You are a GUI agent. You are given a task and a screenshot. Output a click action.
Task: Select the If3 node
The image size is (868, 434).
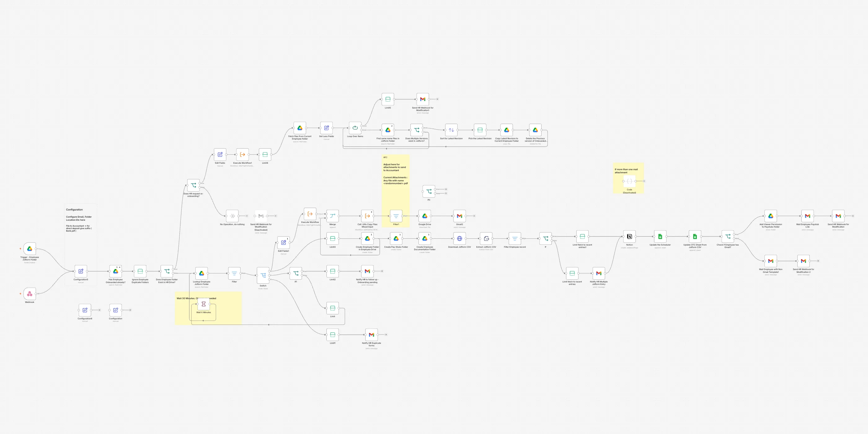tap(429, 191)
